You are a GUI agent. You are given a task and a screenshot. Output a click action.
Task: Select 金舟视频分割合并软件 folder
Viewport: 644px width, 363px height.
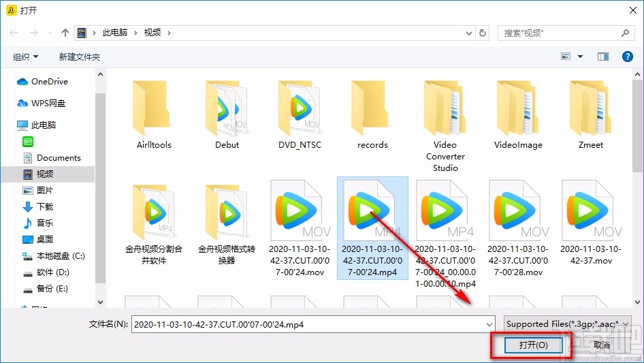pos(154,224)
